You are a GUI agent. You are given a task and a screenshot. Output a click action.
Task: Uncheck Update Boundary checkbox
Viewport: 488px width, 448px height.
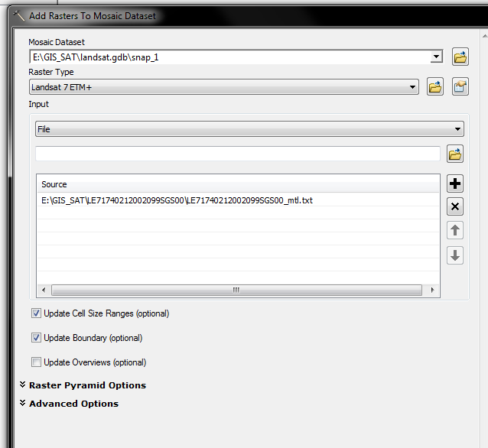tap(36, 338)
